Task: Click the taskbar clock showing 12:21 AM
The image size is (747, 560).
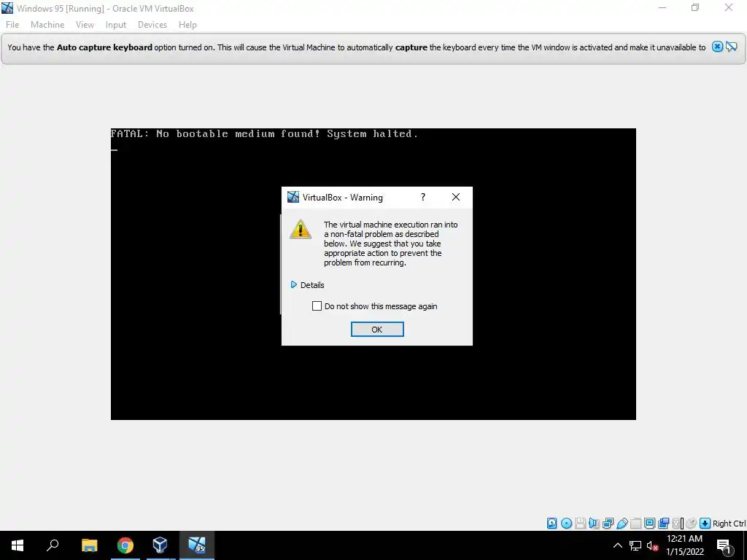Action: tap(684, 545)
